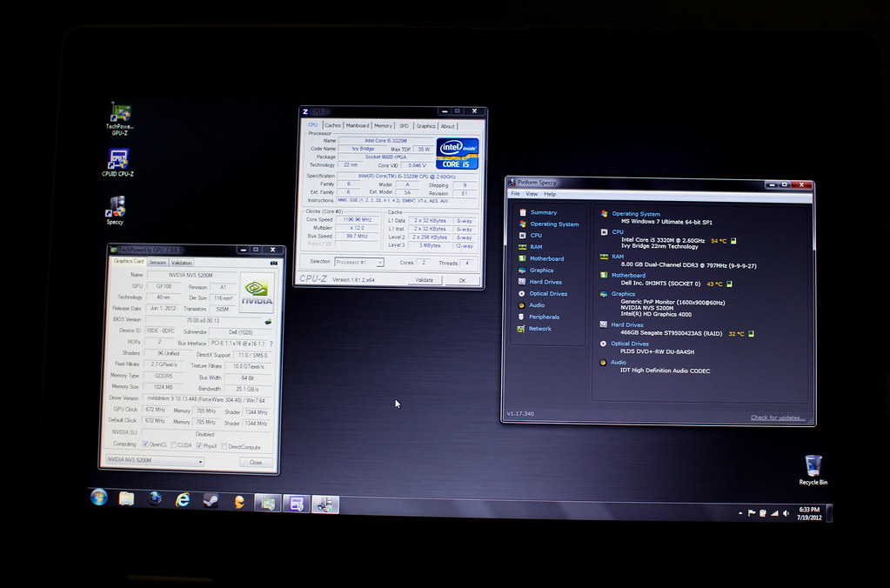Select Motherboard in Speccy sidebar
The height and width of the screenshot is (588, 890).
(546, 259)
